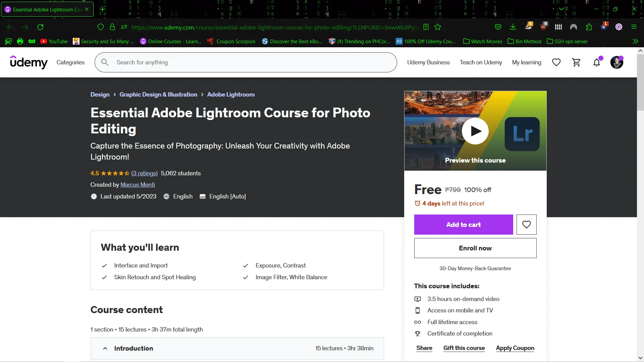Open the extensions puzzle icon
Screen dimensions: 644x362
[x=589, y=27]
